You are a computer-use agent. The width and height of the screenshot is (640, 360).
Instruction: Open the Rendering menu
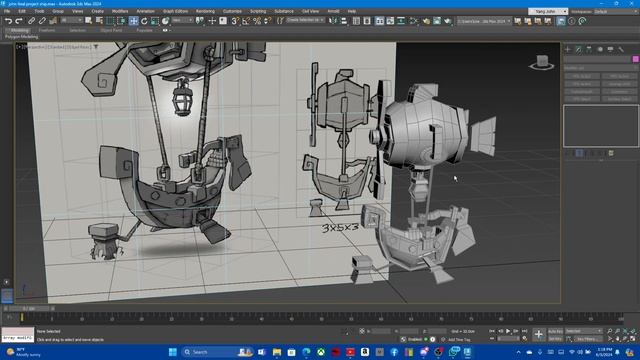[x=205, y=11]
